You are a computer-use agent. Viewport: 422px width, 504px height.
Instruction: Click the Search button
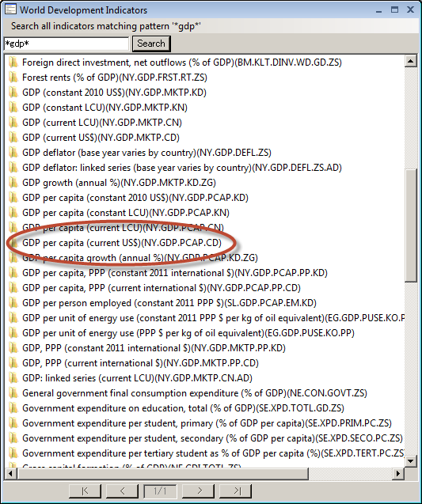[x=151, y=44]
